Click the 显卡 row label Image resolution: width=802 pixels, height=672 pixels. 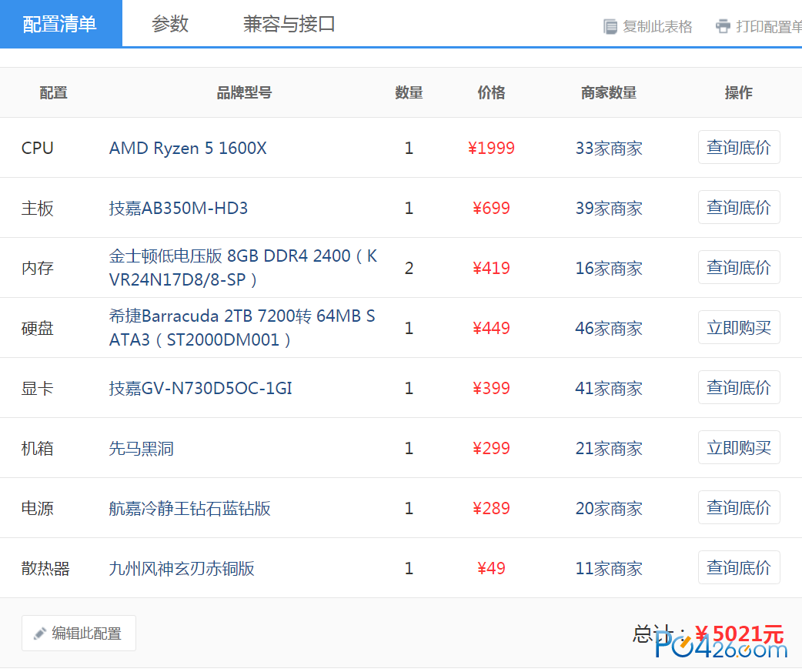click(38, 388)
